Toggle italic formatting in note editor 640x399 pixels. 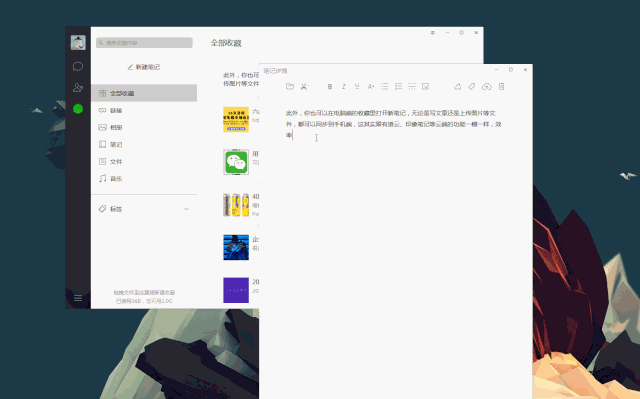click(x=344, y=86)
